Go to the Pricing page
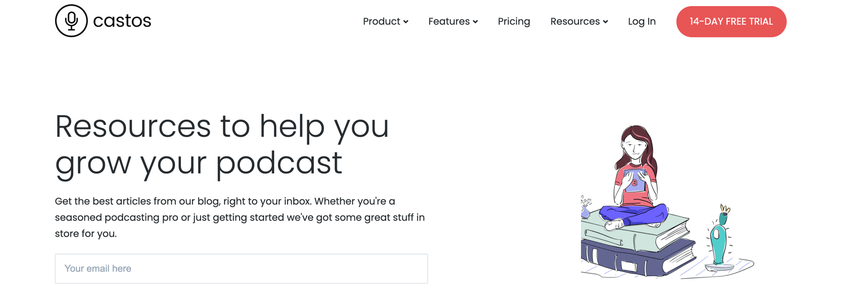This screenshot has width=868, height=294. [514, 21]
